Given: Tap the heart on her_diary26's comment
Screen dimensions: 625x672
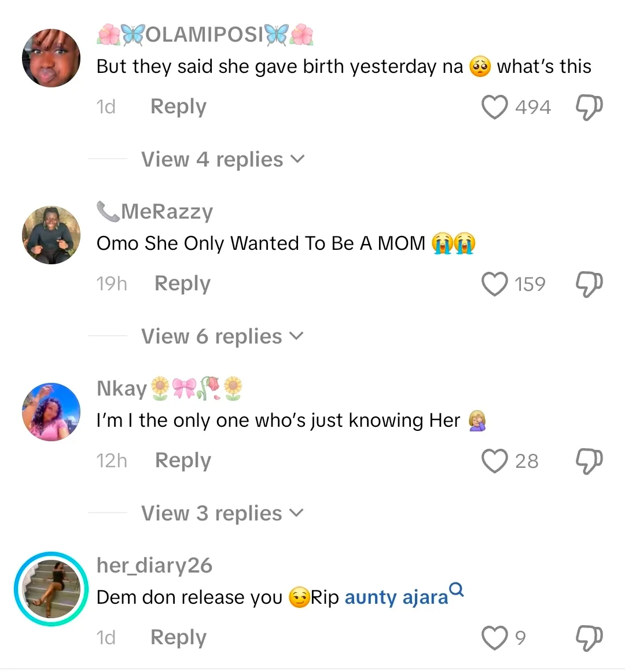Looking at the screenshot, I should pyautogui.click(x=495, y=638).
